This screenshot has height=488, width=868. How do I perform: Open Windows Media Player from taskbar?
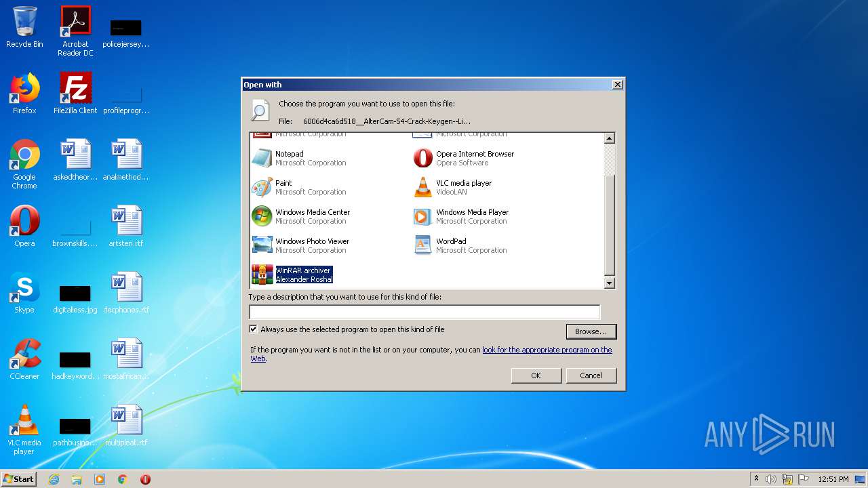coord(100,479)
